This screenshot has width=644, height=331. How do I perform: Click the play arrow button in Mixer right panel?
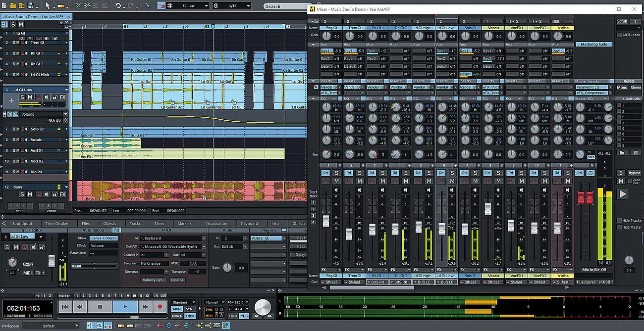(623, 194)
